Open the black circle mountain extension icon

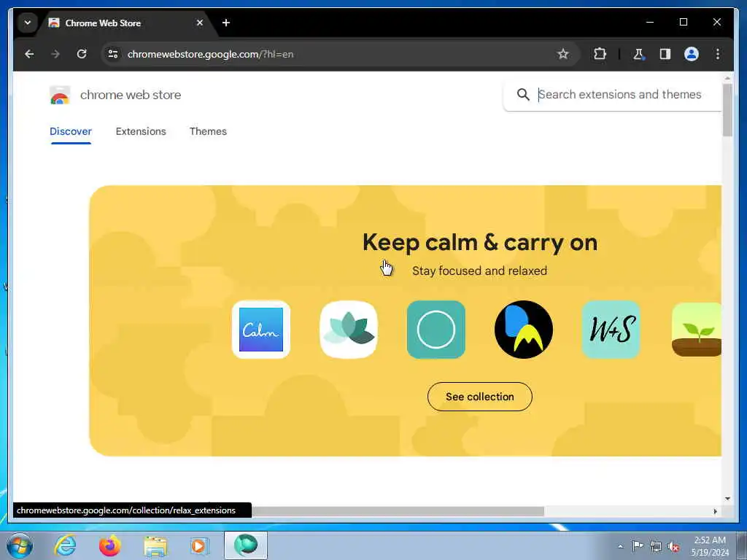pyautogui.click(x=524, y=330)
